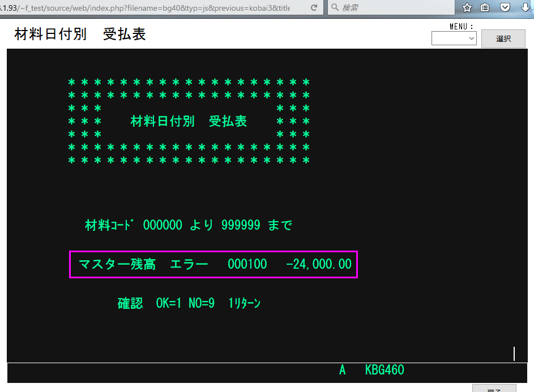Expand the MENU dropdown list

[x=454, y=38]
